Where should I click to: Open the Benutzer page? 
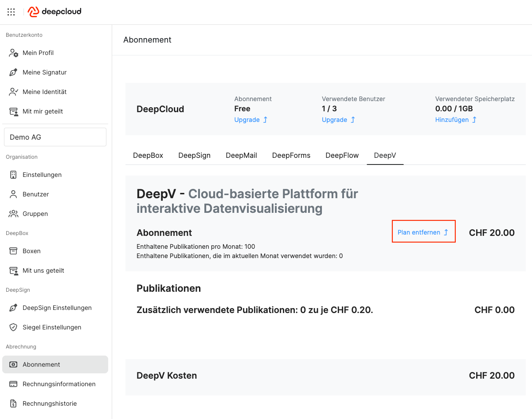click(x=35, y=194)
